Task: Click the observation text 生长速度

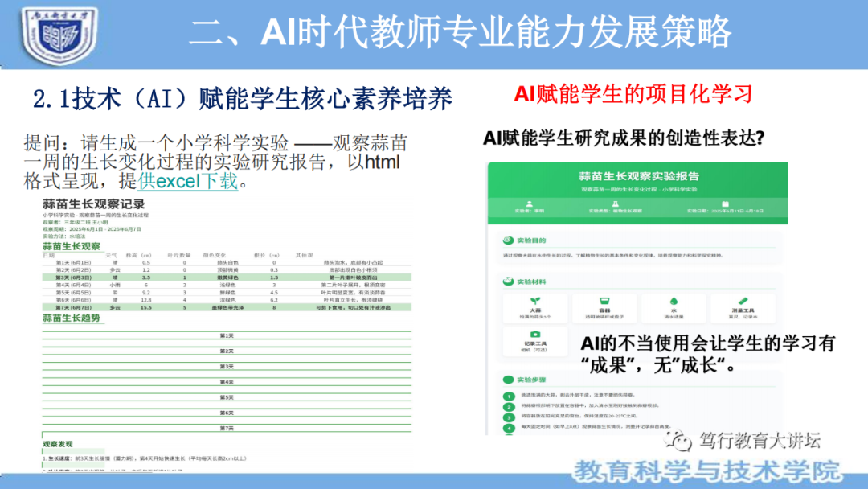Action: point(59,458)
